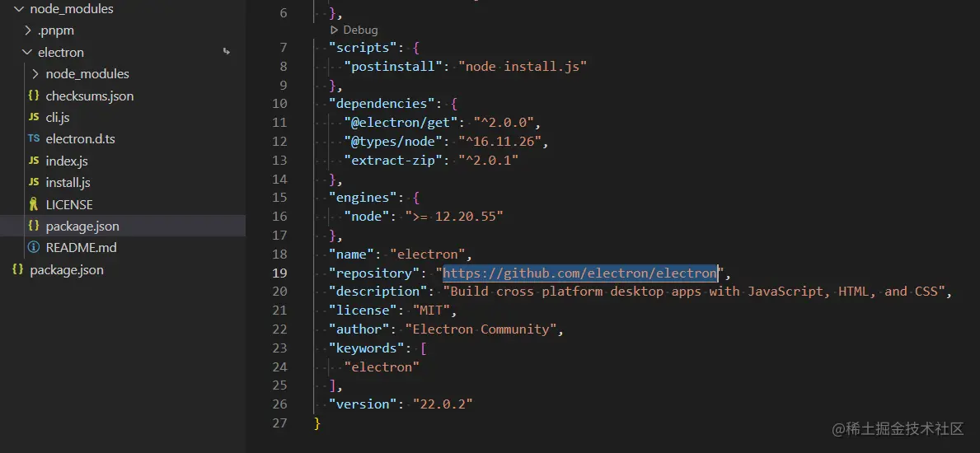980x453 pixels.
Task: Click the JS icon beside cli.js
Action: click(34, 118)
